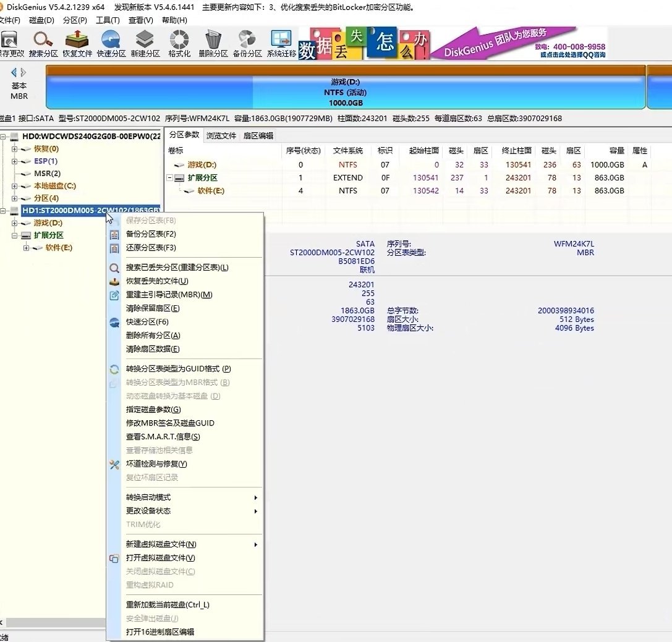Choose 打开16进制扇区编辑 menu entry
Image resolution: width=672 pixels, height=642 pixels.
pos(185,632)
